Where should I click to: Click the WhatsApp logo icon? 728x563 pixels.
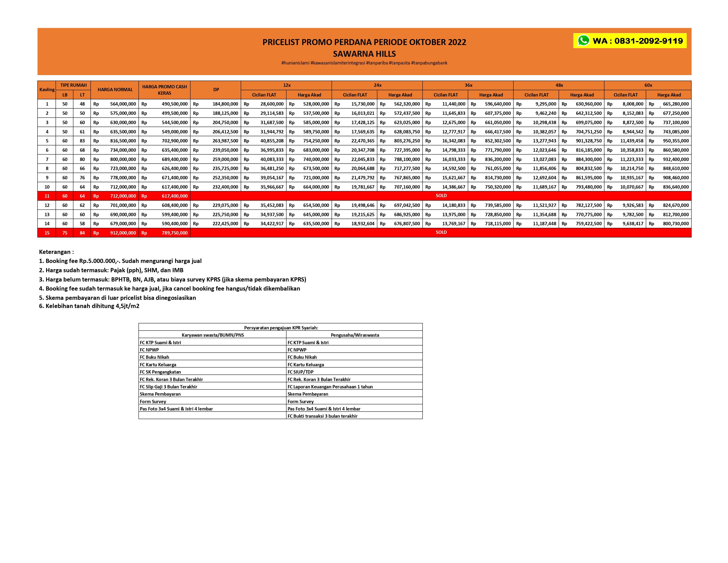click(x=583, y=41)
